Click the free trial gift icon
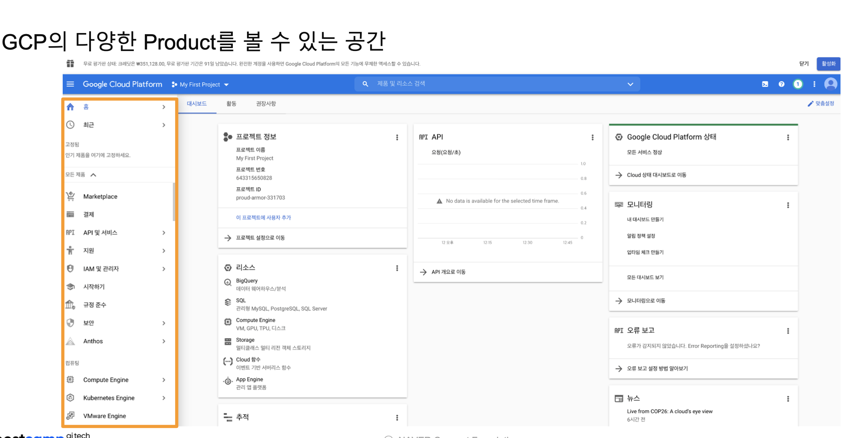The height and width of the screenshot is (438, 868). [x=70, y=64]
